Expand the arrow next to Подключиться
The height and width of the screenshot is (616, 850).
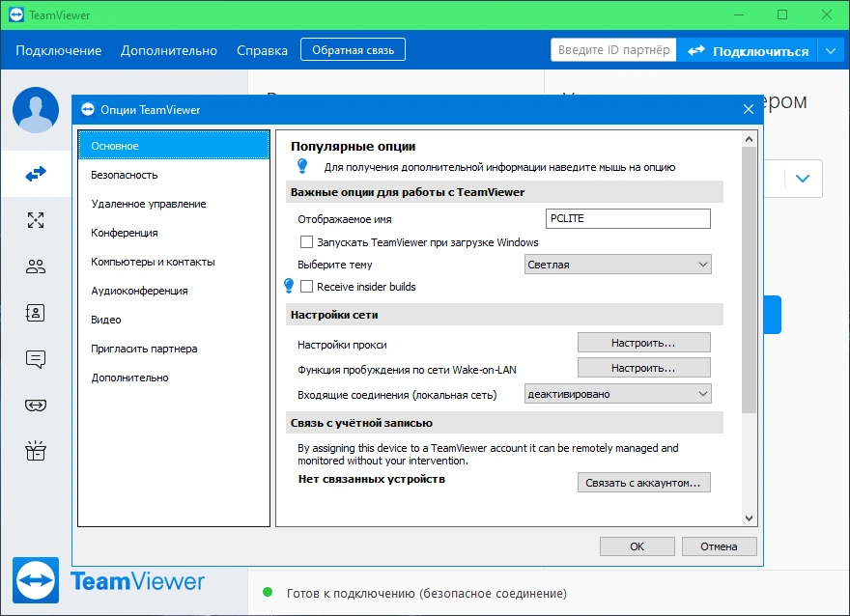click(x=831, y=51)
